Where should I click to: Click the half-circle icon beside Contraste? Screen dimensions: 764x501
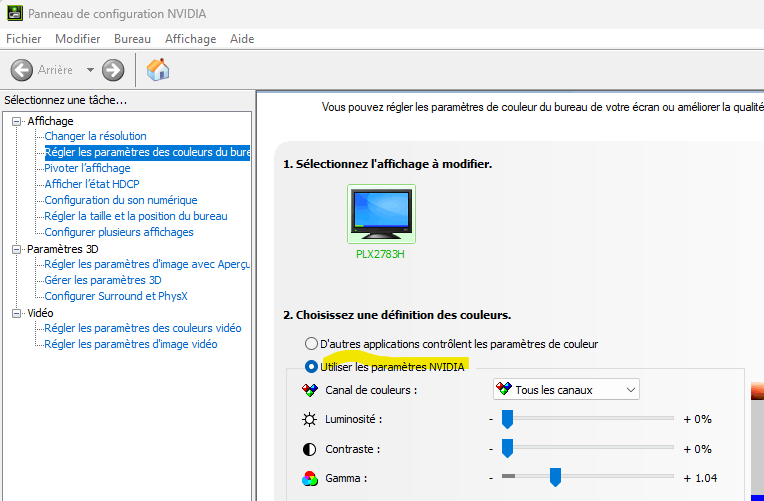point(309,449)
